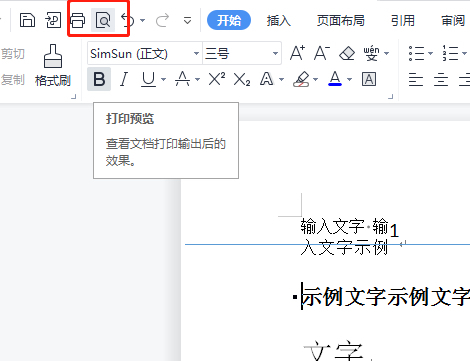Click the Redo arrow icon
Image resolution: width=470 pixels, height=361 pixels.
162,21
